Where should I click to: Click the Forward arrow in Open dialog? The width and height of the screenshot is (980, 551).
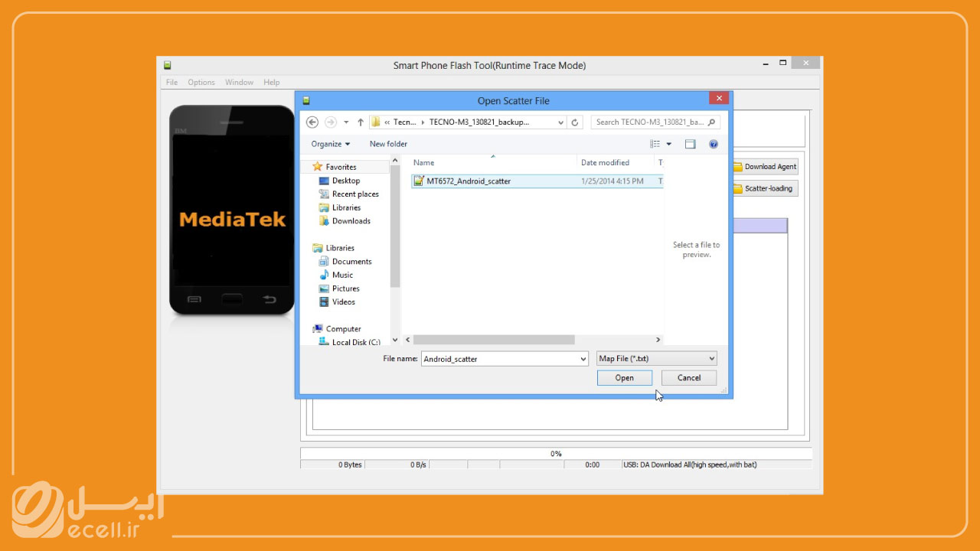(331, 122)
